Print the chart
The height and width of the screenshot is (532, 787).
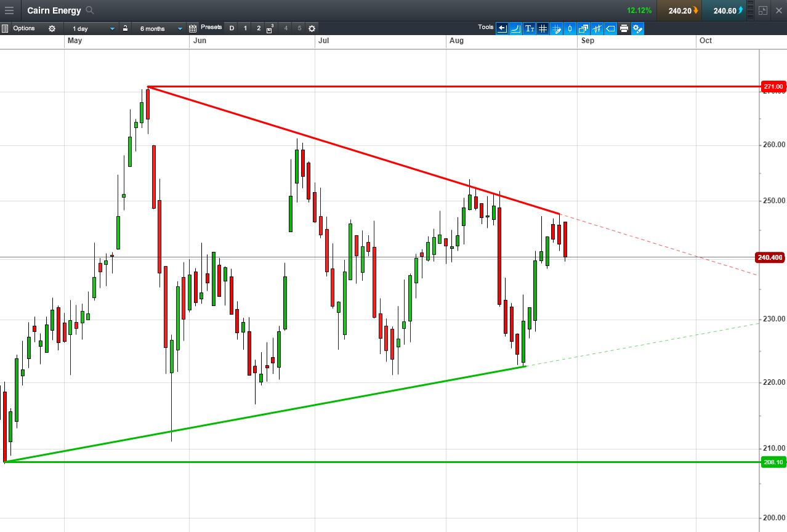pos(624,28)
